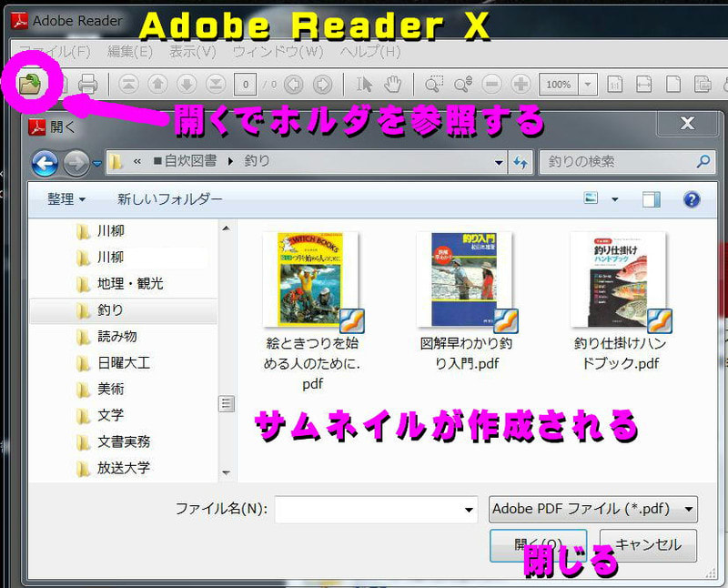This screenshot has height=588, width=728.
Task: Click the Back arrow in Open dialog
Action: (x=45, y=163)
